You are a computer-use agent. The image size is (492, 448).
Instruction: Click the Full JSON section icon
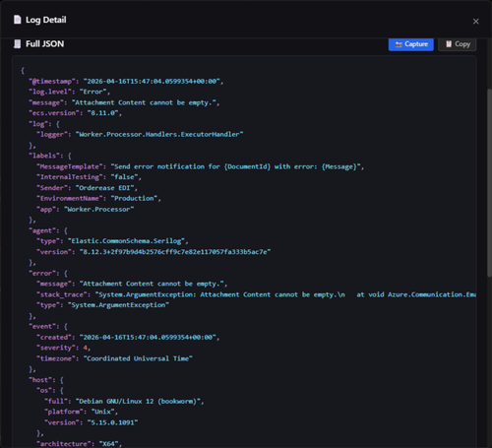click(18, 43)
